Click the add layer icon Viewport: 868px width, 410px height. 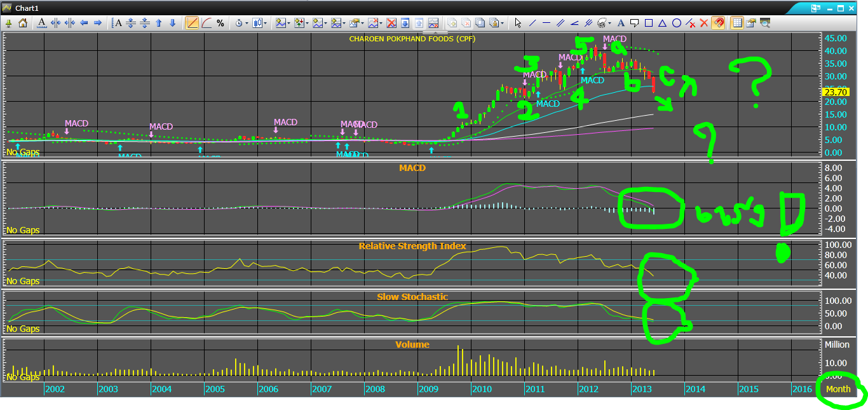coord(452,23)
